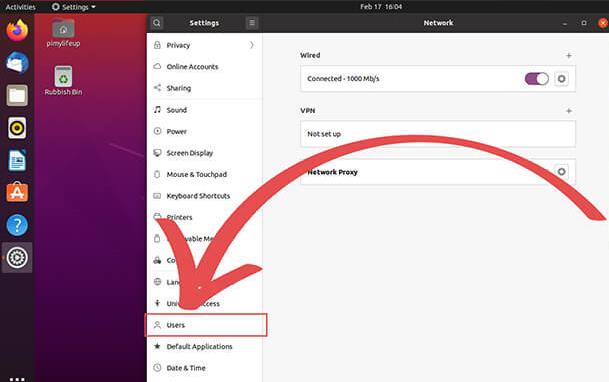This screenshot has width=609, height=382.
Task: Select Date & Time in the sidebar
Action: pyautogui.click(x=205, y=368)
